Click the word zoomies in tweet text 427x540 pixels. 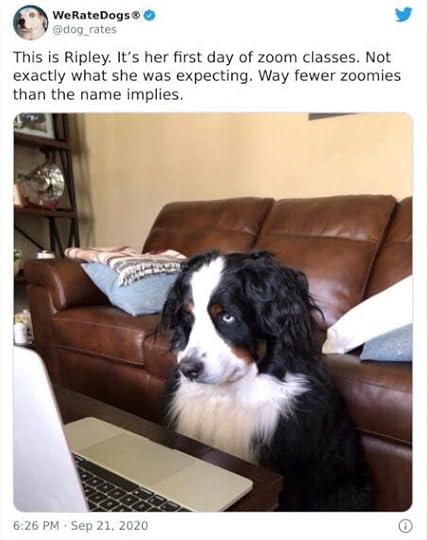coord(370,76)
